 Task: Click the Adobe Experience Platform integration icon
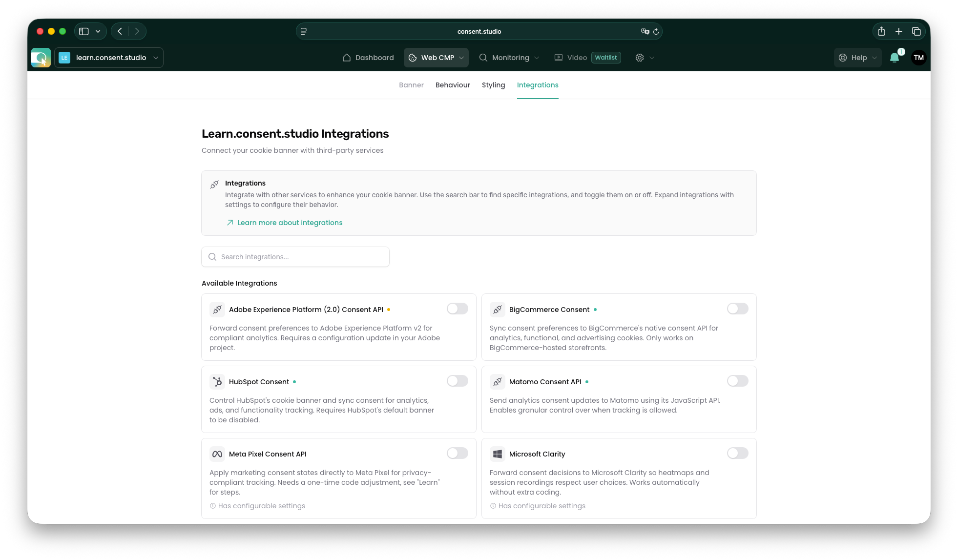pos(217,310)
